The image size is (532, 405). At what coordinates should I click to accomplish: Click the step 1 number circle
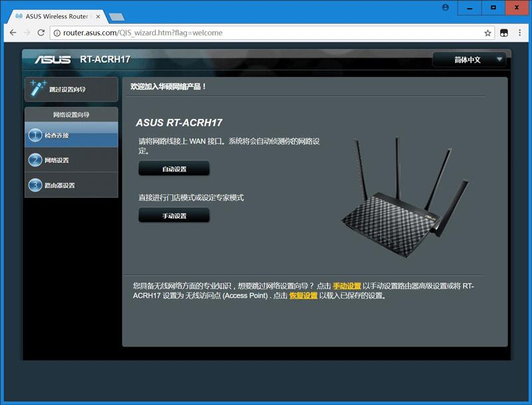pyautogui.click(x=35, y=135)
